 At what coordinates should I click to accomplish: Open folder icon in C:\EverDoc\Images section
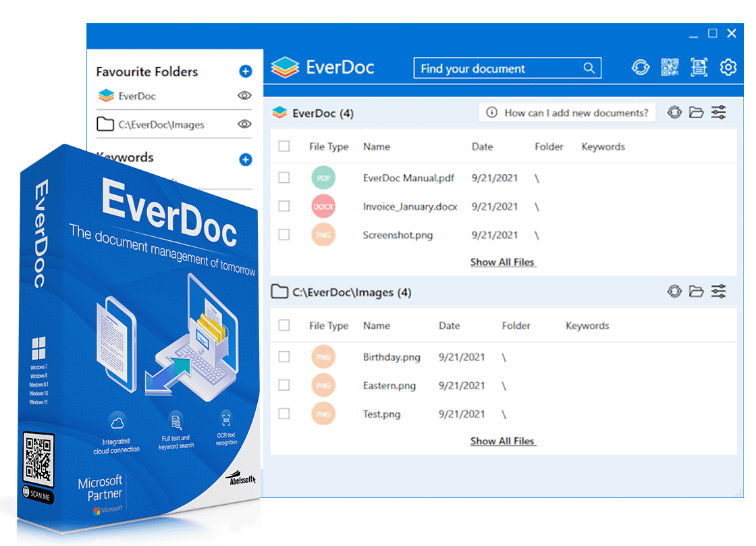point(696,291)
